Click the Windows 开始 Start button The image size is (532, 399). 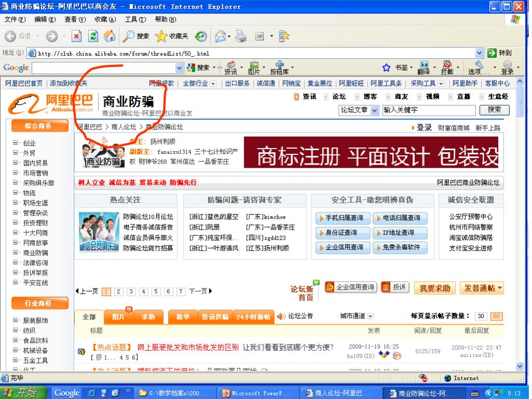(23, 393)
